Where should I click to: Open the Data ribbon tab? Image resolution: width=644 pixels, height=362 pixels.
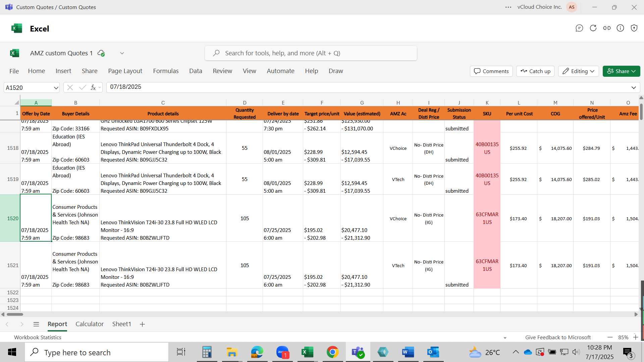pos(196,71)
